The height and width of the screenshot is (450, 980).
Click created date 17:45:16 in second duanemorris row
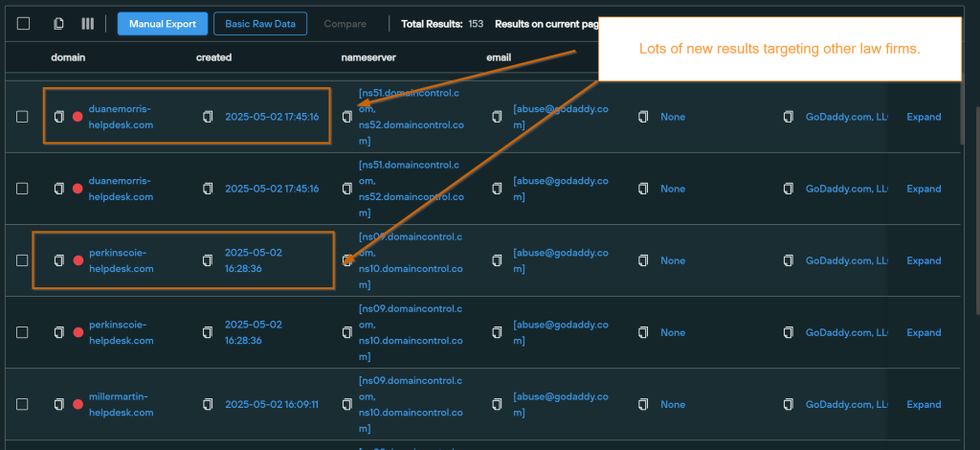[x=272, y=189]
